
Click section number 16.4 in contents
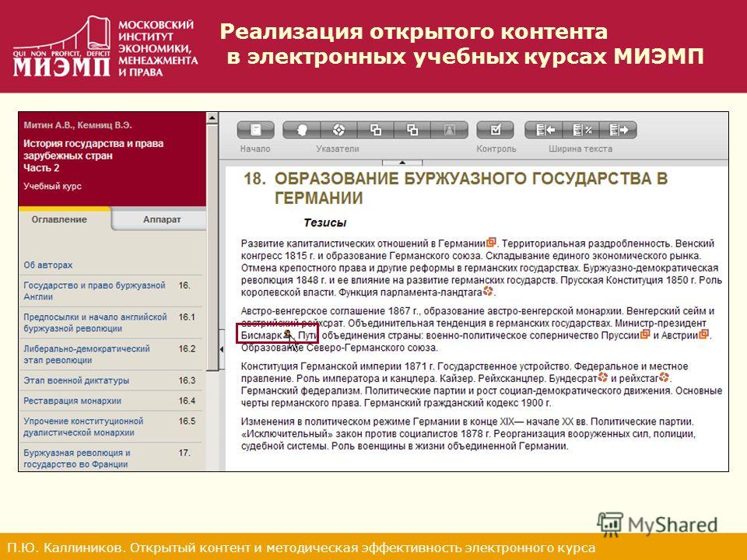click(187, 401)
